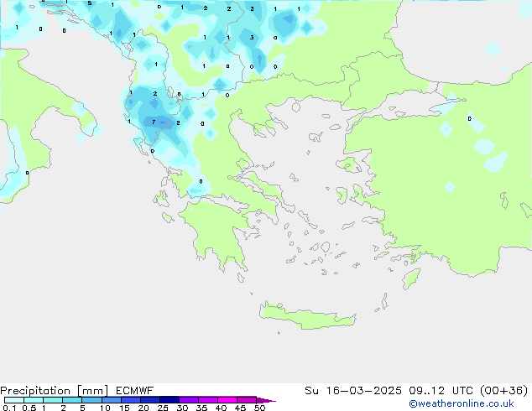Viewport: 532px width, 411px height.
Task: Select the 20 to 25 mm legend swatch
Action: coord(149,400)
